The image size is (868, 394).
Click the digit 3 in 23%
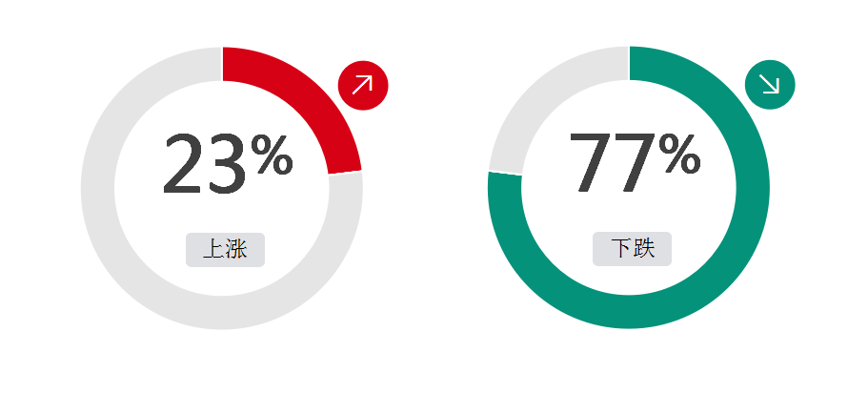tap(226, 164)
